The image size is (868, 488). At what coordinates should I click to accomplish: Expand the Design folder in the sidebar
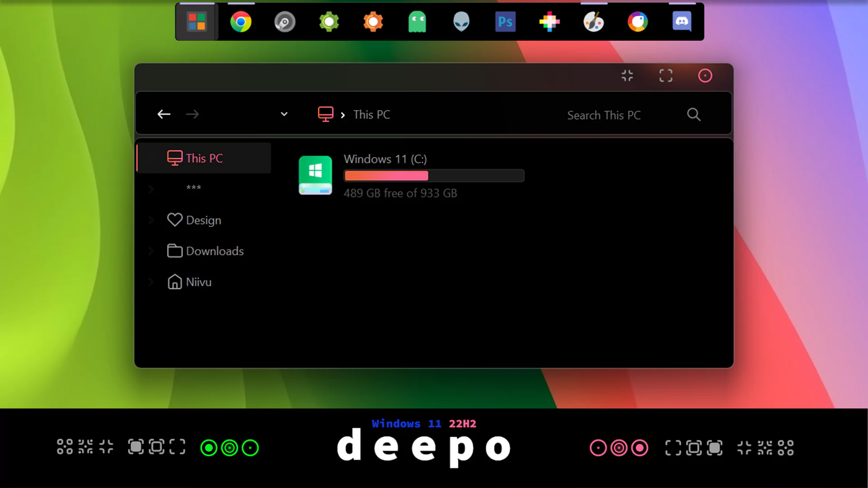151,220
